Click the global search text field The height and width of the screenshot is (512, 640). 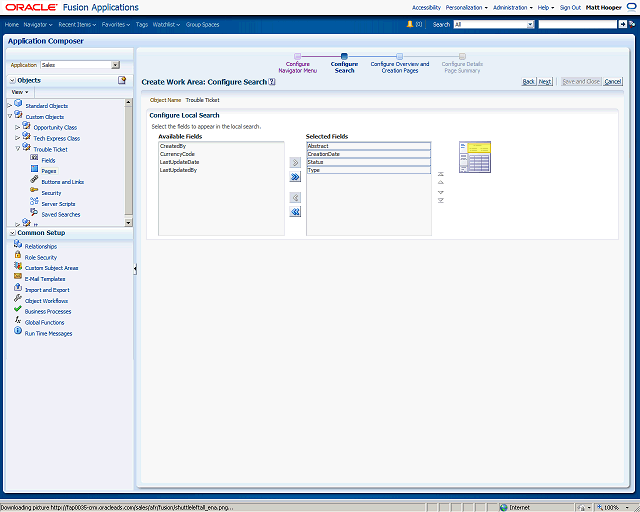coord(578,24)
